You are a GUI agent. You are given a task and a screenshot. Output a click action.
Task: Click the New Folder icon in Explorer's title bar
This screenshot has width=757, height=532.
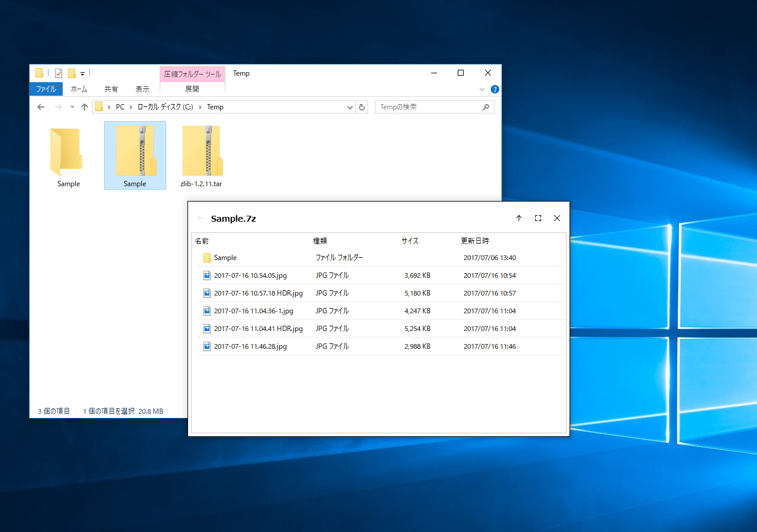(x=72, y=73)
